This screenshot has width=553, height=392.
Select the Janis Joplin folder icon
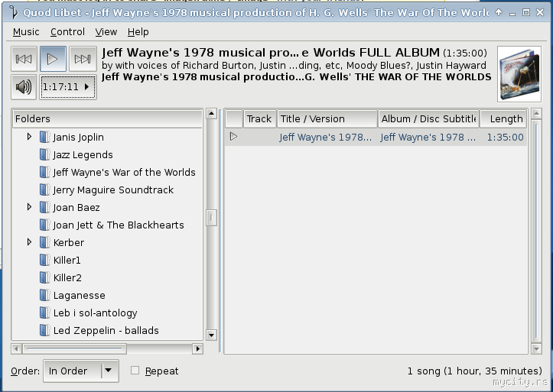[x=44, y=137]
